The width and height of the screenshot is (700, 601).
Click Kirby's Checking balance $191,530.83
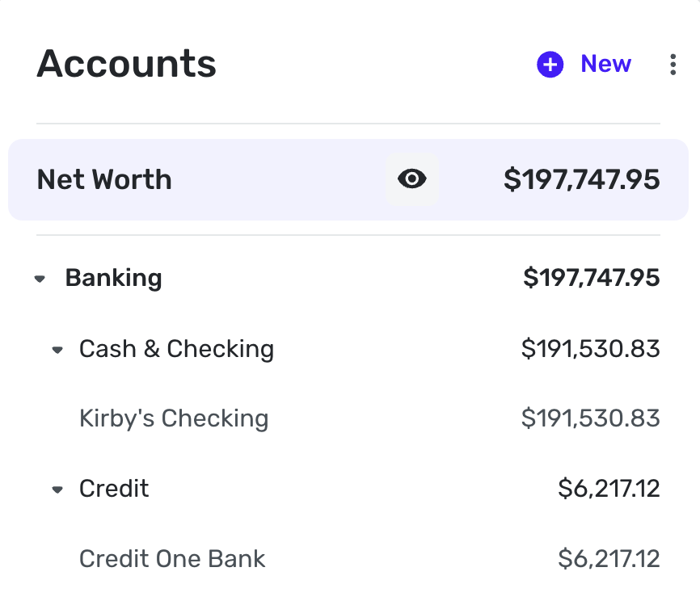[x=590, y=418]
